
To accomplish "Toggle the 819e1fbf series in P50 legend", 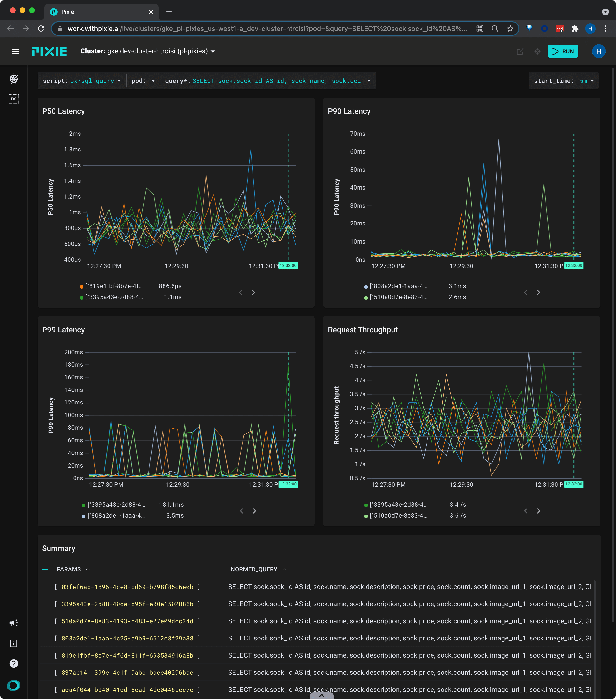I will tap(114, 286).
